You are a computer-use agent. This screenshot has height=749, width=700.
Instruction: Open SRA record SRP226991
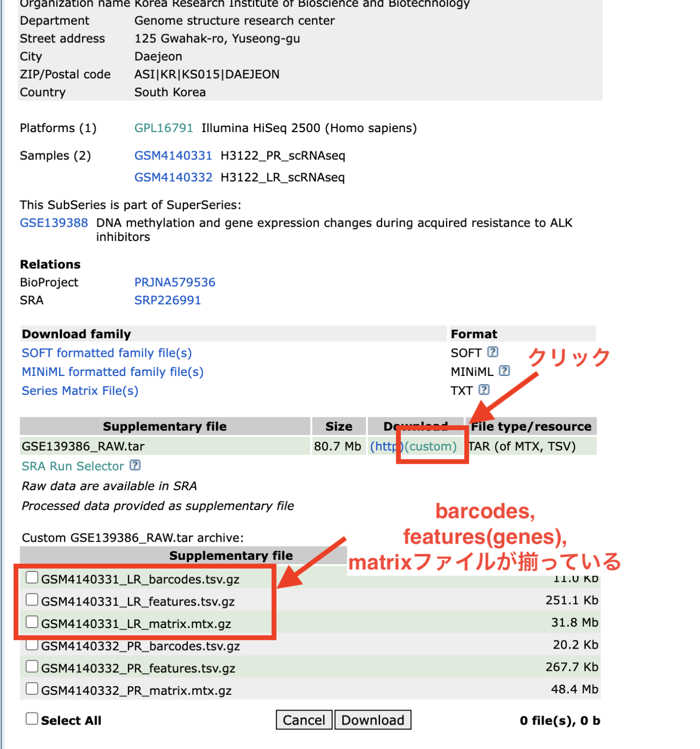(x=167, y=300)
